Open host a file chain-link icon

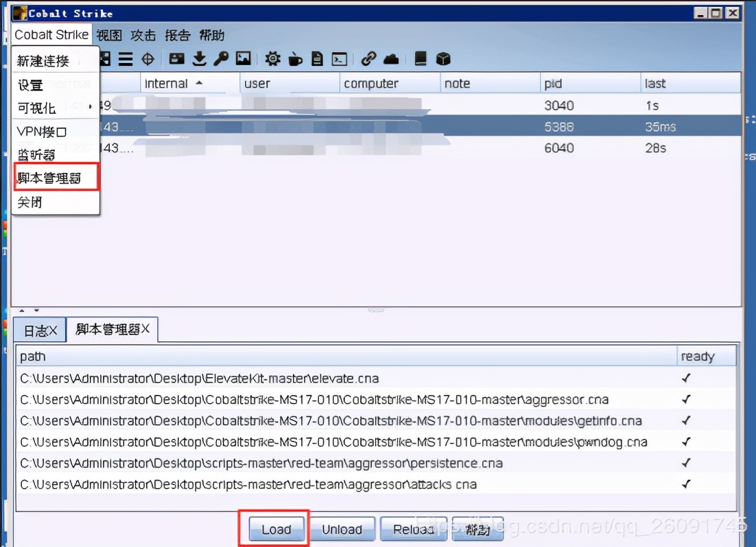tap(368, 59)
